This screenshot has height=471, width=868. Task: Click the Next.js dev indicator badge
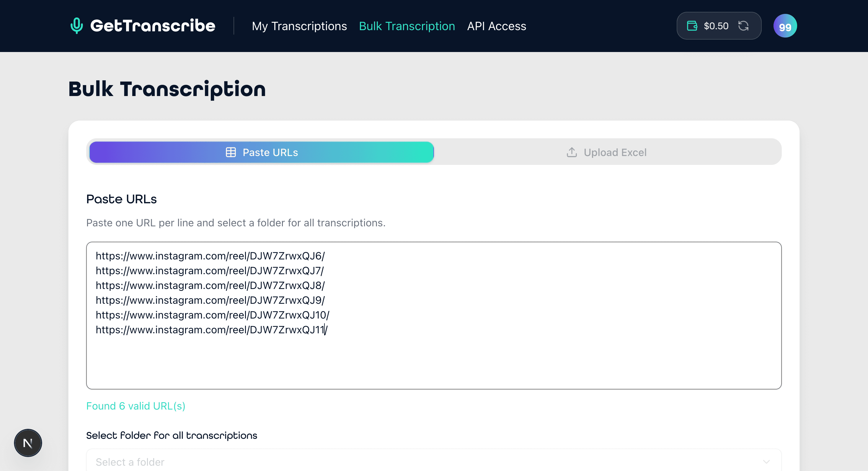[28, 443]
